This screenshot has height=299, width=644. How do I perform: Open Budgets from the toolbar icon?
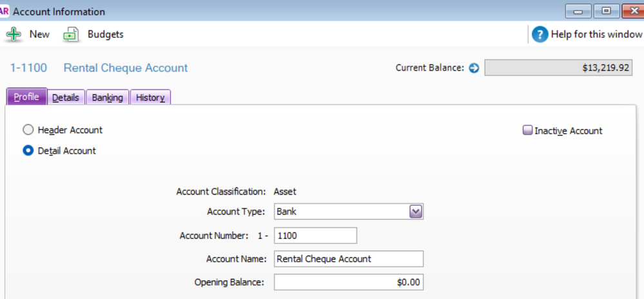71,35
